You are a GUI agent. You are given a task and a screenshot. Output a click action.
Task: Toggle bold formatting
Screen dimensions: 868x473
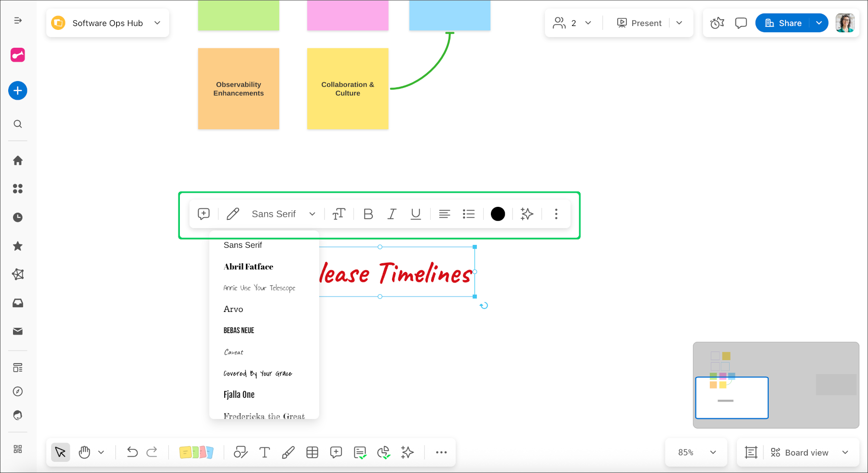(x=368, y=214)
